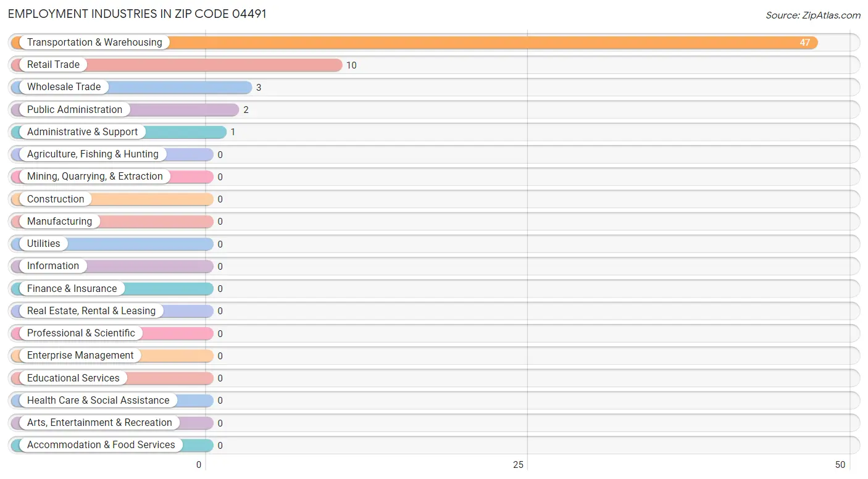This screenshot has height=479, width=868.
Task: Select Arts, Entertainment & Recreation label
Action: click(x=99, y=423)
